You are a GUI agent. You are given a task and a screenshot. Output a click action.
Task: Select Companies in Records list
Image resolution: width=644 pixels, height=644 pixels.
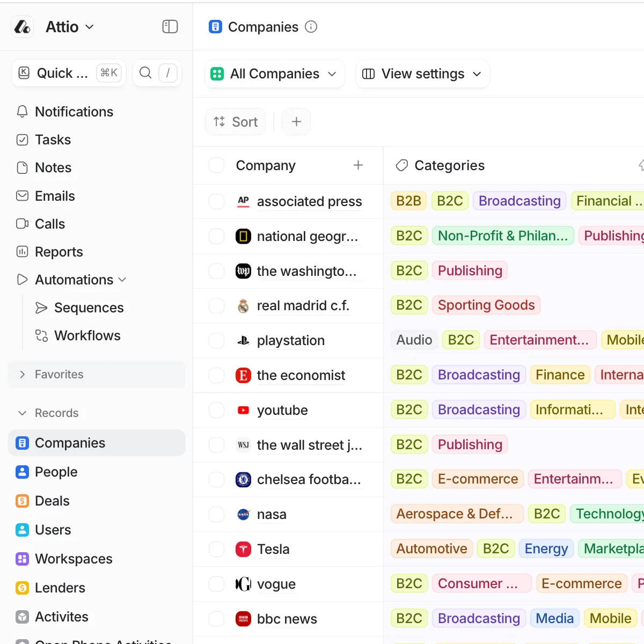(97, 443)
